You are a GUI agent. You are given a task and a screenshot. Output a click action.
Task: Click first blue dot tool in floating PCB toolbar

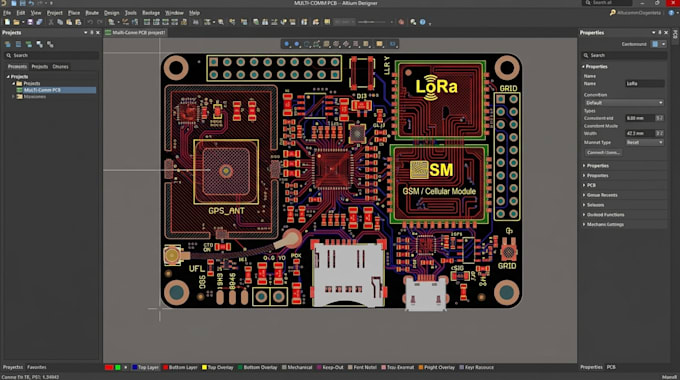click(x=287, y=44)
